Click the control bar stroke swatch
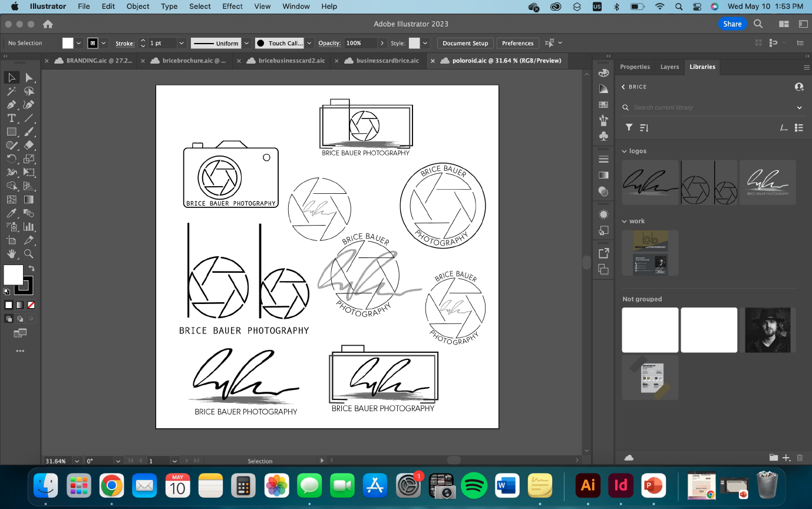Screen dimensions: 812x509 (93, 43)
